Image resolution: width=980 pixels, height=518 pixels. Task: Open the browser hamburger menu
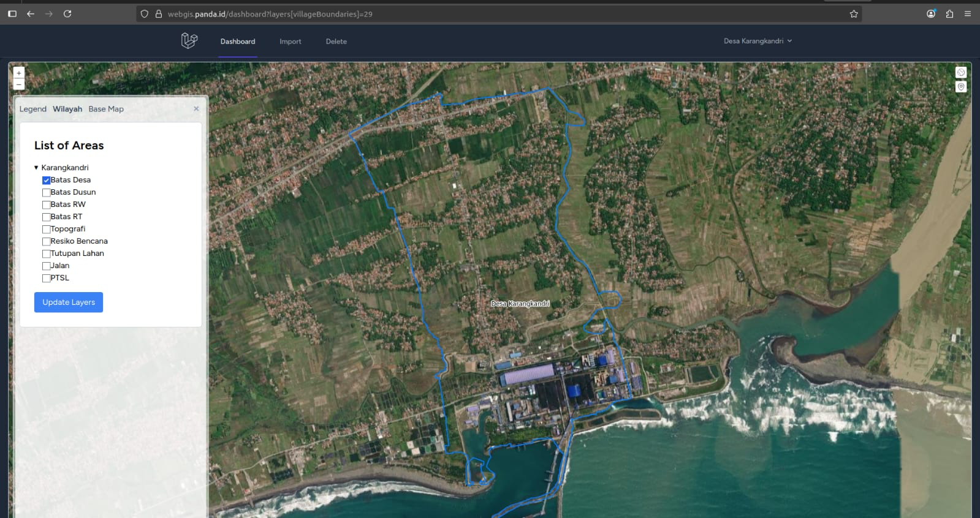point(968,13)
